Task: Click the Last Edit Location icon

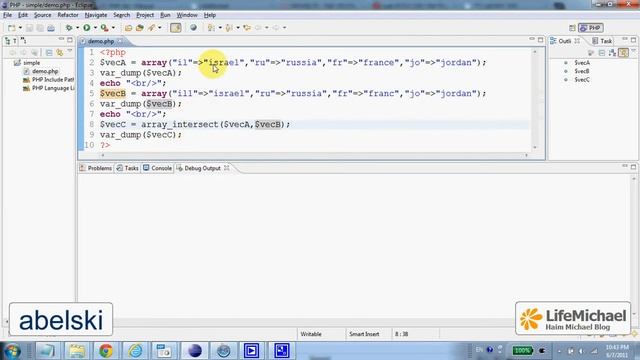Action: click(247, 28)
